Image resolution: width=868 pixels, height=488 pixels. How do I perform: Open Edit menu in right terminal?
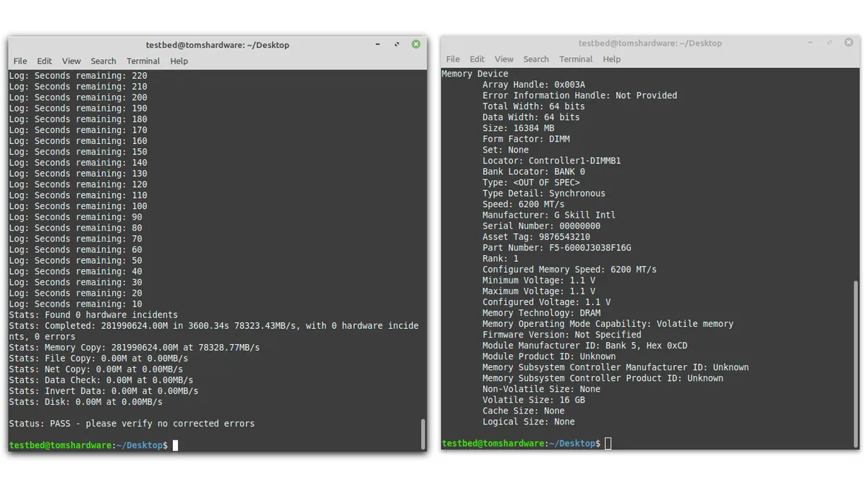477,59
